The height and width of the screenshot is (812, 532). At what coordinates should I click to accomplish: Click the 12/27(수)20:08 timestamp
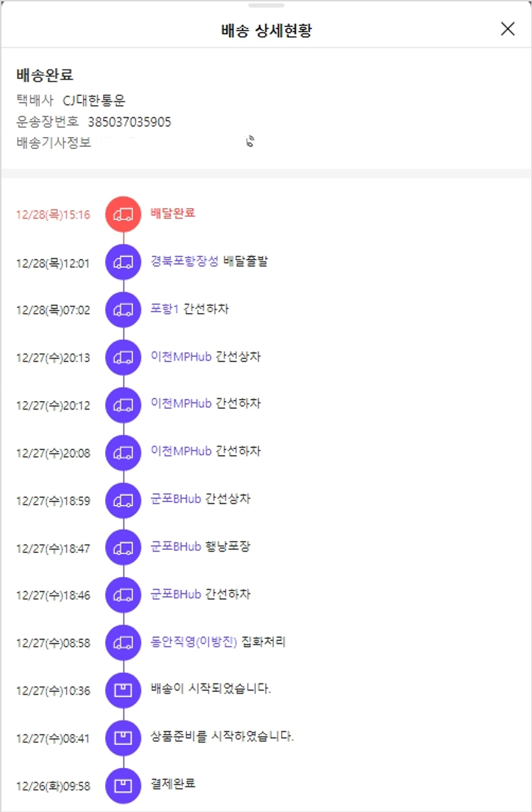pos(53,453)
